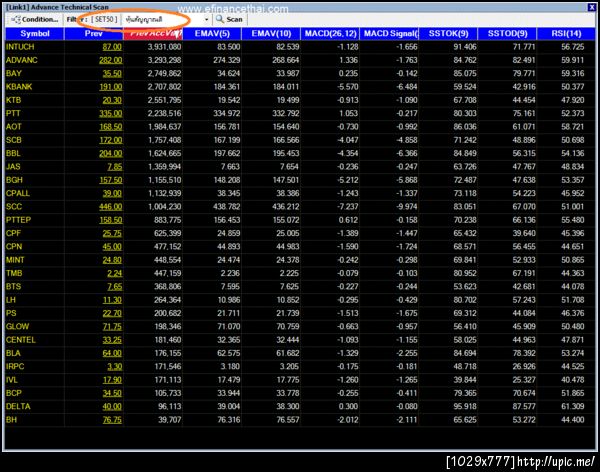The image size is (600, 472).
Task: Select the KTB symbol
Action: click(x=13, y=100)
